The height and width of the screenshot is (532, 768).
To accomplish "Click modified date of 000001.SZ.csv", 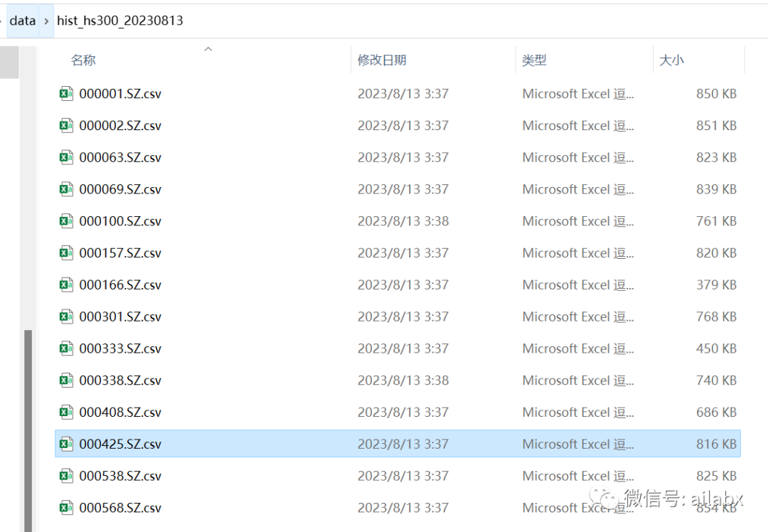I will [x=403, y=94].
